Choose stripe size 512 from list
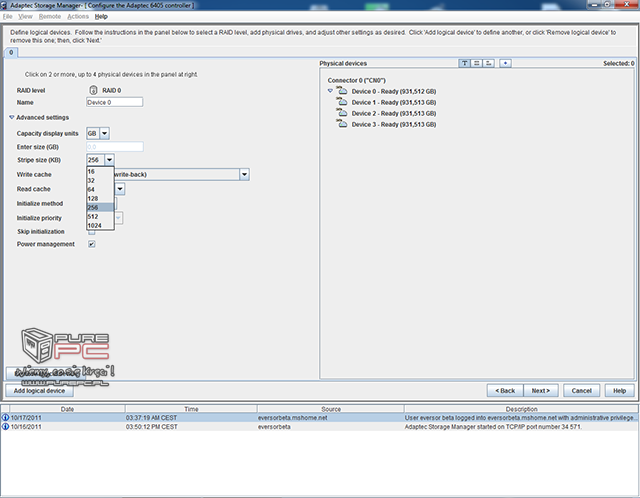Screen dimensions: 640x498 coord(100,216)
